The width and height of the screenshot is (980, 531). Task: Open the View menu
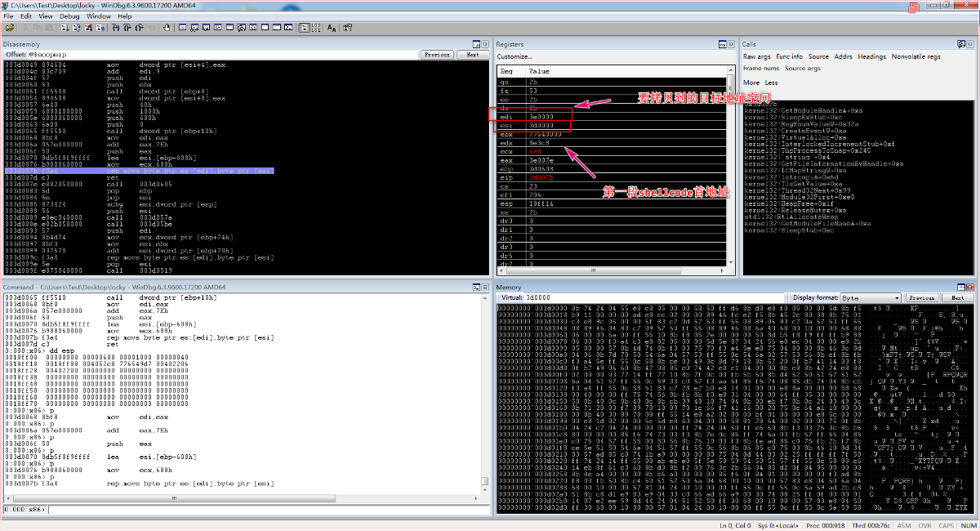click(x=46, y=16)
